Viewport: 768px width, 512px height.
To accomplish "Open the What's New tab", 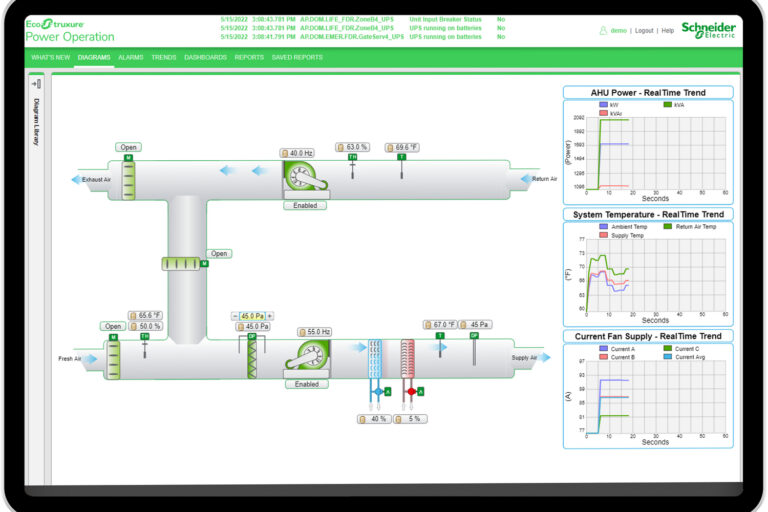I will [x=50, y=57].
